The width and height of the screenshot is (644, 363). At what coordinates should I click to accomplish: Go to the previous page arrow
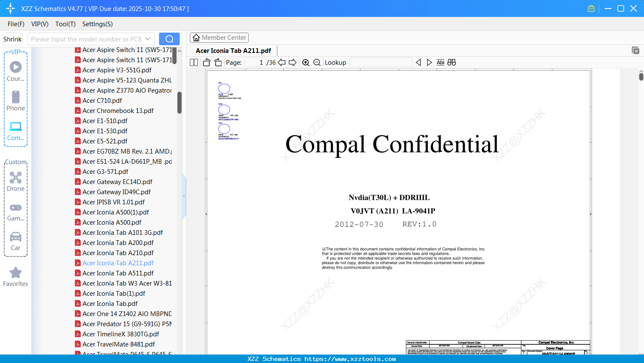point(282,63)
